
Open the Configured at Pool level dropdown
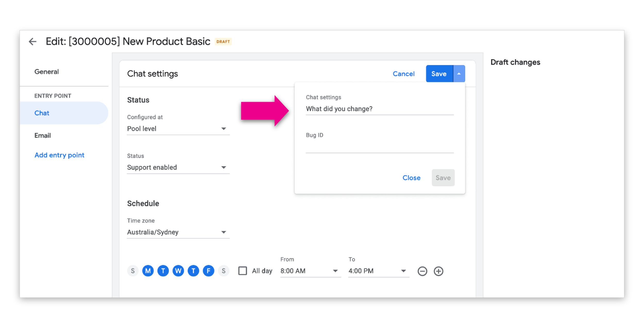click(x=178, y=129)
